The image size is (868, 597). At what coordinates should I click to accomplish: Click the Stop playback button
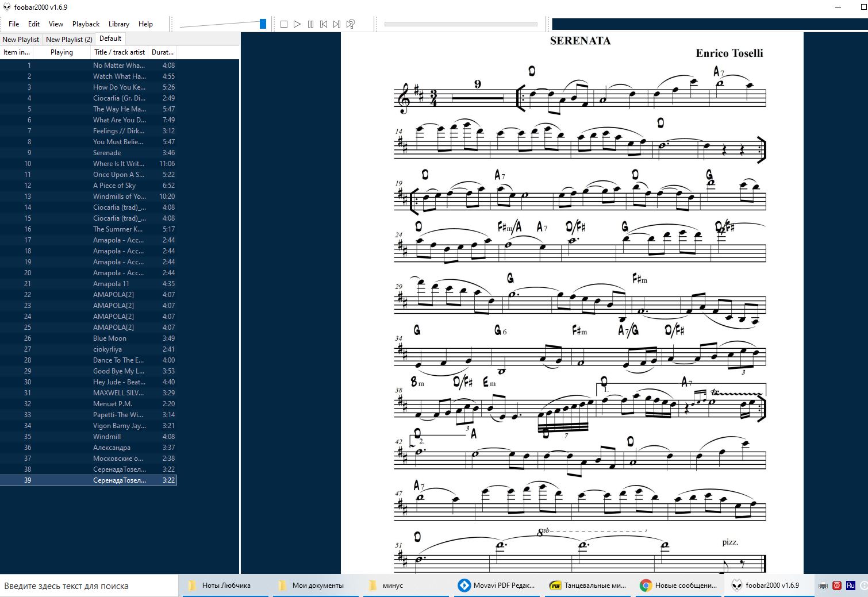coord(284,24)
